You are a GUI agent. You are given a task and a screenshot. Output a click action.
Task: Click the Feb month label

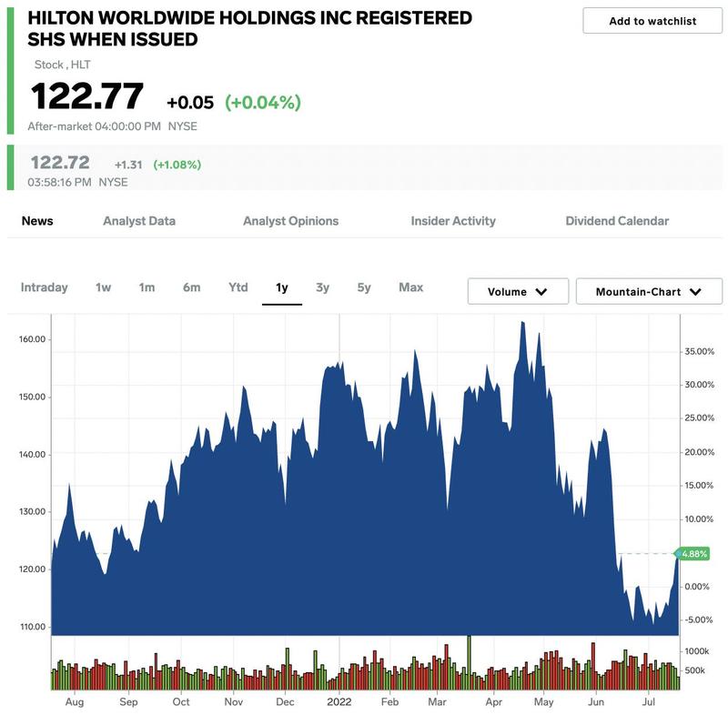390,701
